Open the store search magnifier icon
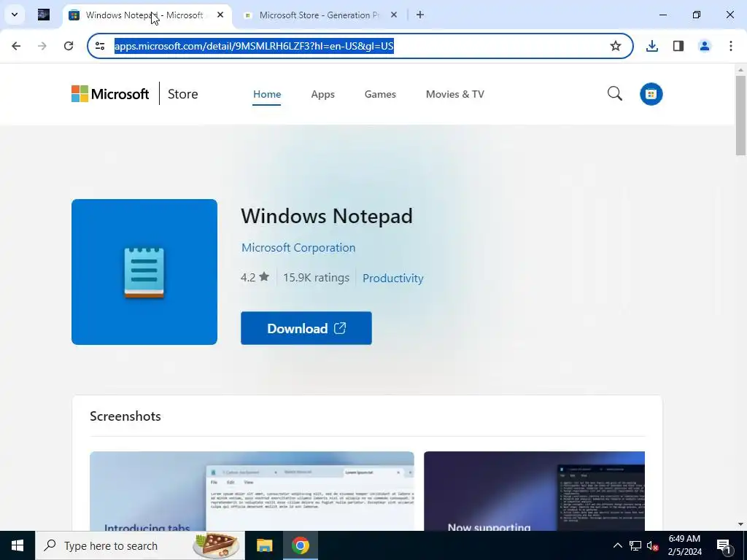This screenshot has width=747, height=560. (x=614, y=93)
